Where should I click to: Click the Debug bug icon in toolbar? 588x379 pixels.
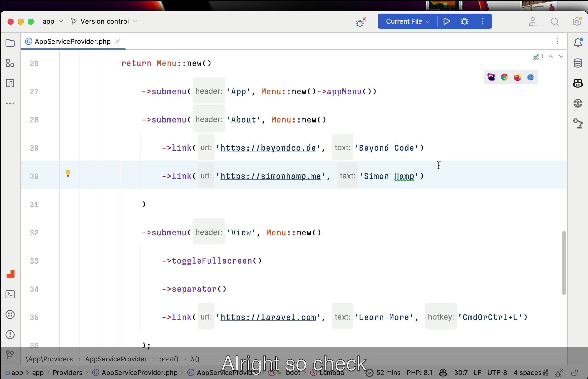pos(464,21)
